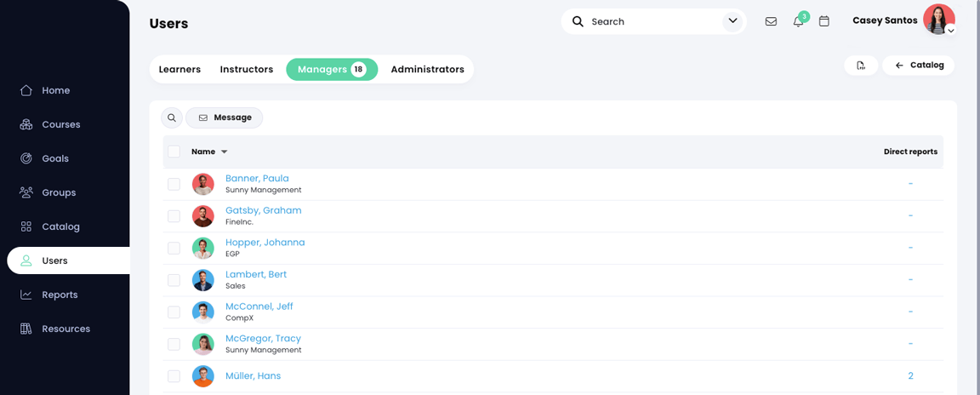
Task: Click Hans Müller's avatar
Action: pyautogui.click(x=203, y=376)
